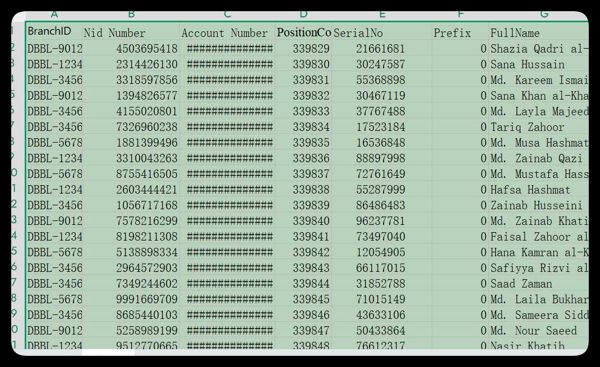Screen dimensions: 600x367
Task: Select the Md. Nour Saeed name cell
Action: point(539,331)
